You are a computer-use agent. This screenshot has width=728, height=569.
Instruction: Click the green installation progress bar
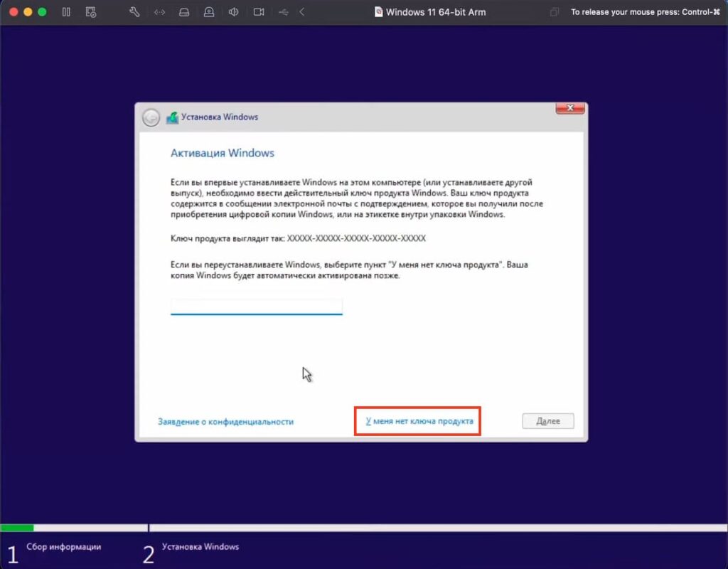[17, 528]
